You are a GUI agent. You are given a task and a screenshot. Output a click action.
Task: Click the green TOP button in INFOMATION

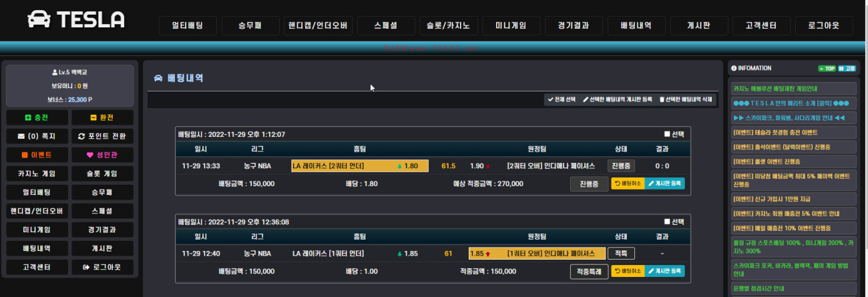(x=827, y=68)
